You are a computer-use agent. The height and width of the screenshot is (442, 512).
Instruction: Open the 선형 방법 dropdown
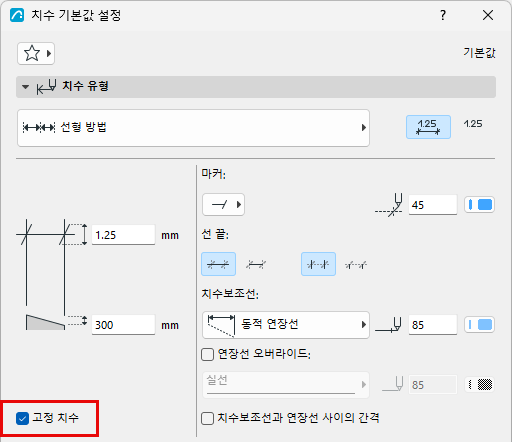(193, 128)
